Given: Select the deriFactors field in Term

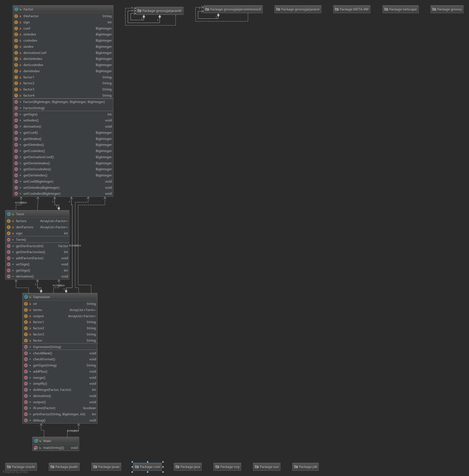Looking at the screenshot, I should pos(25,227).
